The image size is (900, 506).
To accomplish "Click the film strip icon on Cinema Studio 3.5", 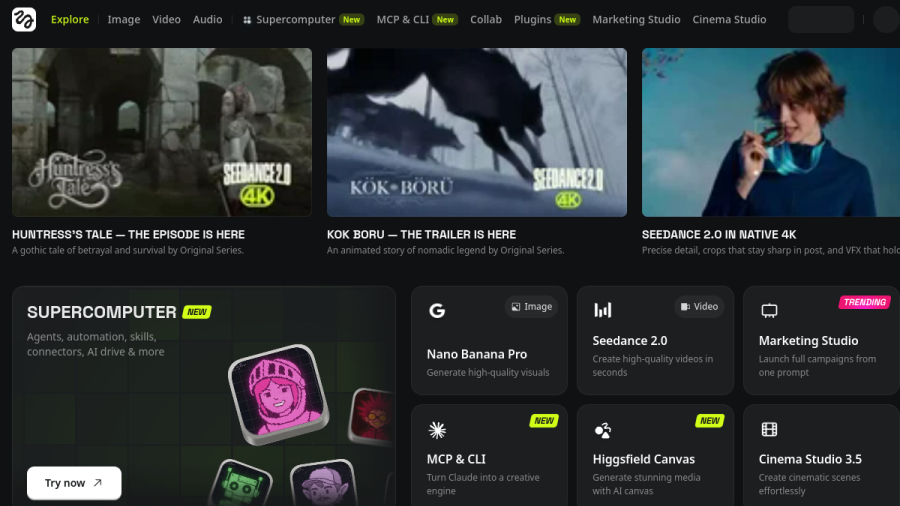I will [x=769, y=429].
